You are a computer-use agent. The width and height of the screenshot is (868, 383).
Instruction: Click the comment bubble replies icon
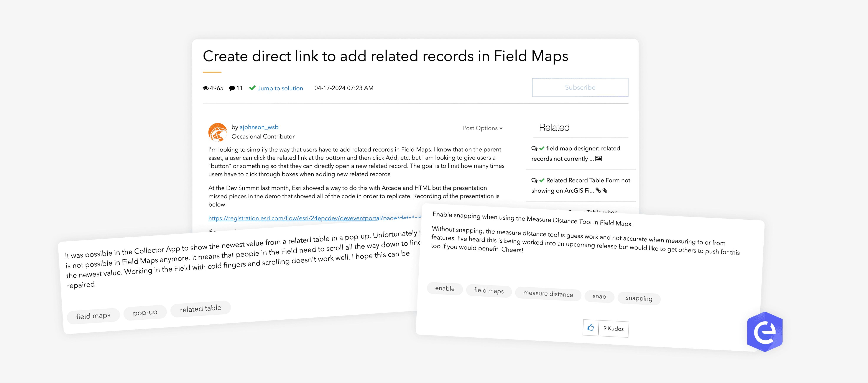[x=232, y=88]
